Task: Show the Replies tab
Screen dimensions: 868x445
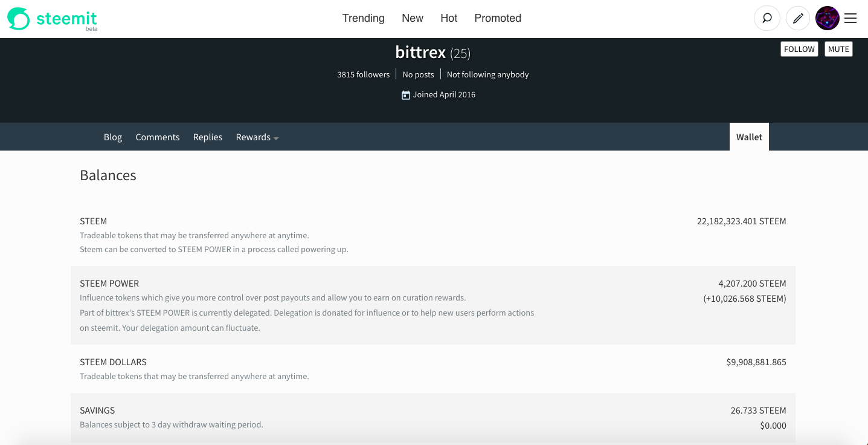Action: click(208, 137)
